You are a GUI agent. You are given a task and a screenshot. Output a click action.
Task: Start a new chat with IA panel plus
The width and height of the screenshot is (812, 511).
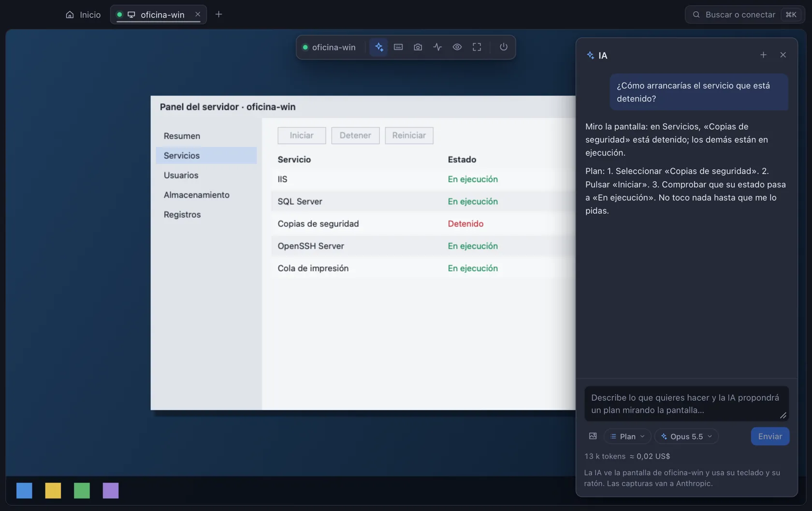(x=763, y=55)
